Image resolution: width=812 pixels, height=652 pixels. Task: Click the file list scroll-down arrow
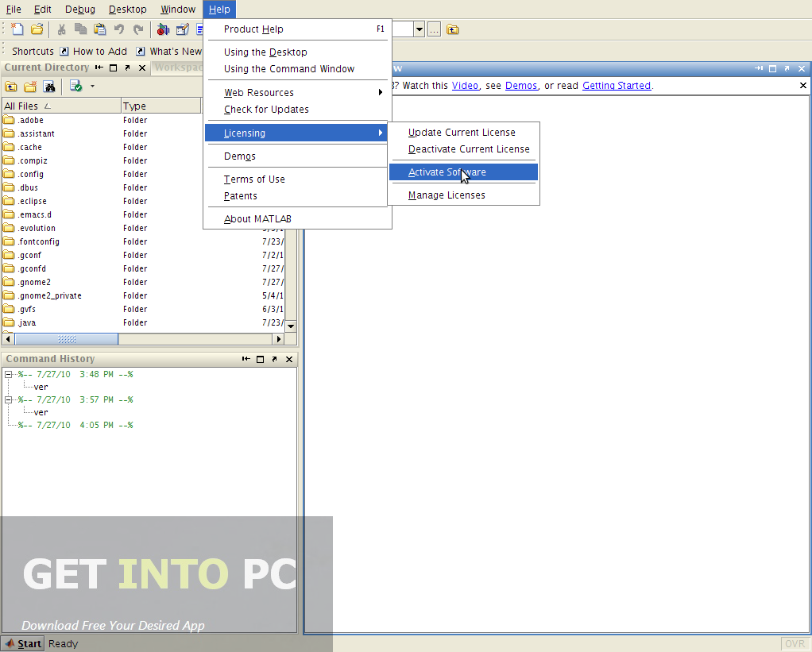[291, 326]
